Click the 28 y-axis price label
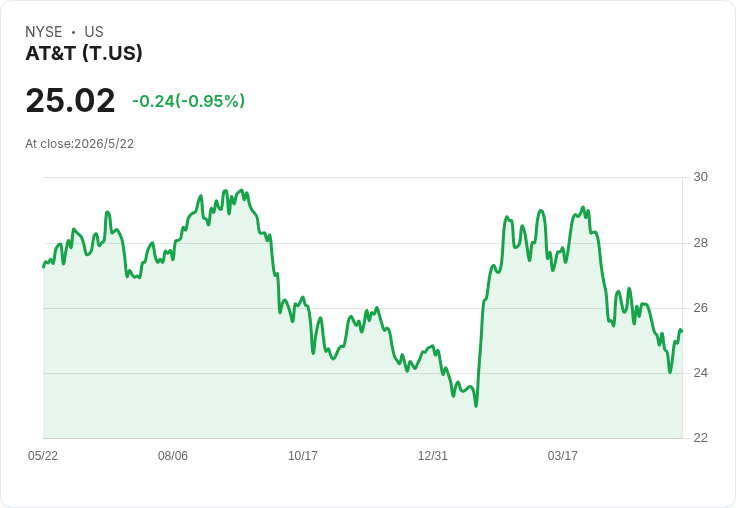The height and width of the screenshot is (508, 736). point(700,243)
